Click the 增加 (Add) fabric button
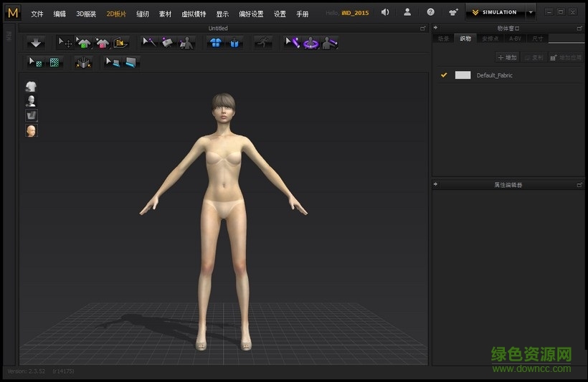 507,57
